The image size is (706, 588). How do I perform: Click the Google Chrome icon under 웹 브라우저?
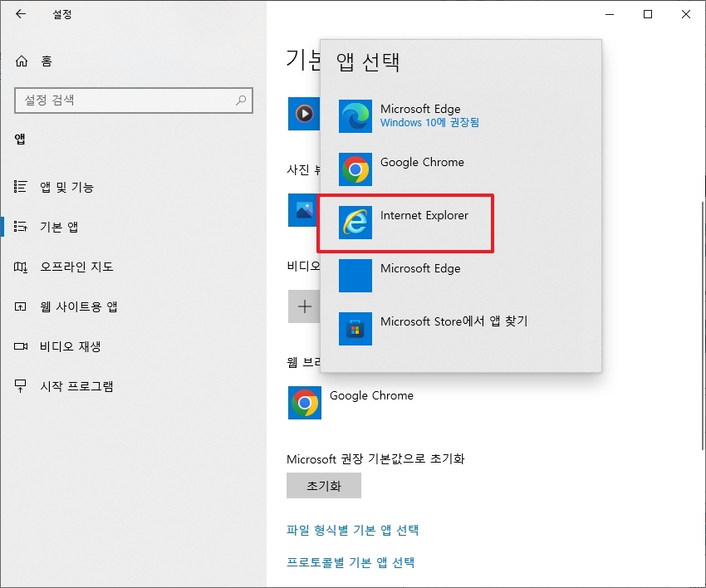coord(304,402)
